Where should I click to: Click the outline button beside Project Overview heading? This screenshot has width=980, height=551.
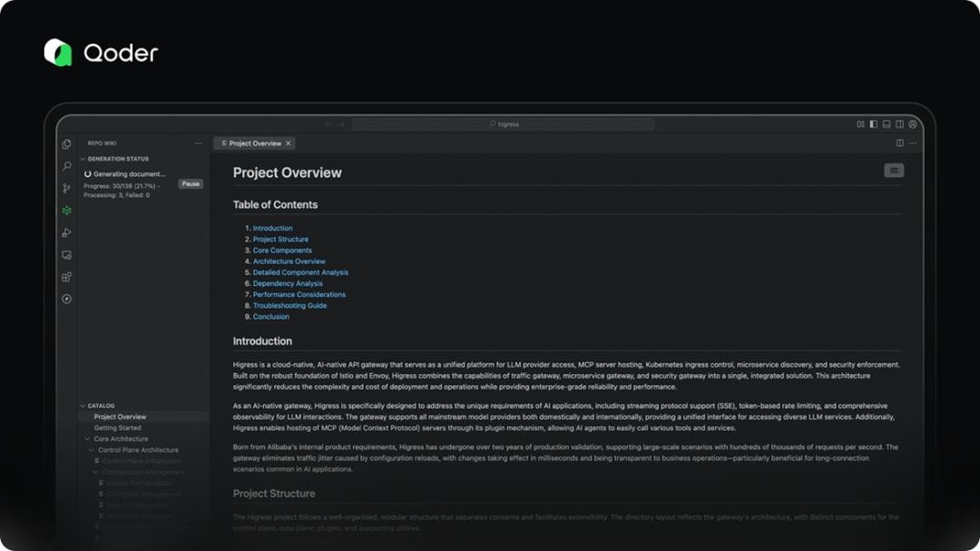pos(894,171)
